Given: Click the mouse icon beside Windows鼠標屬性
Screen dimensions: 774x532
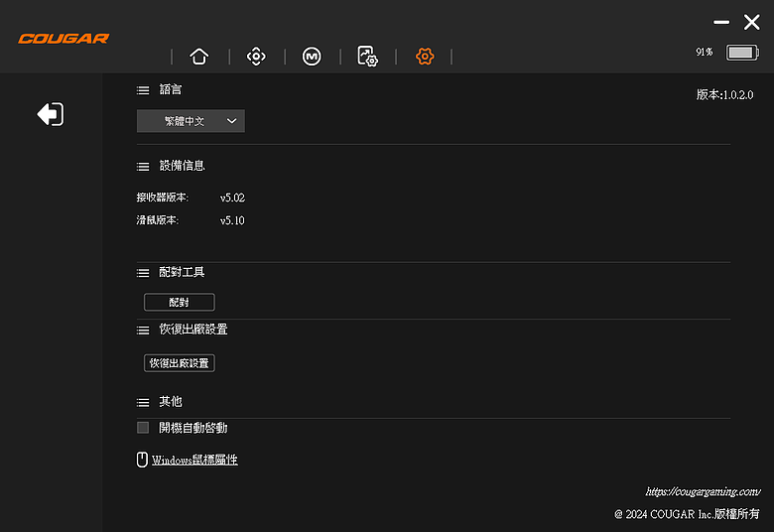Looking at the screenshot, I should coord(142,460).
